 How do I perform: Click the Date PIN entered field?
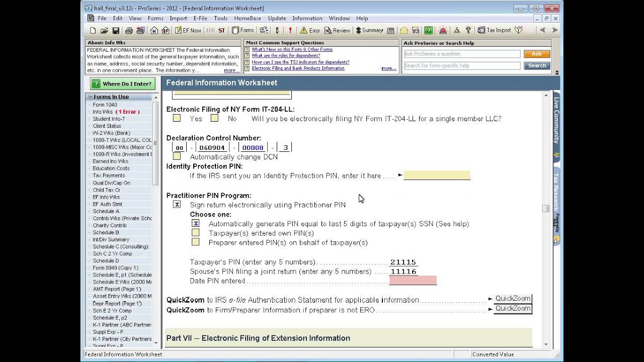click(413, 281)
